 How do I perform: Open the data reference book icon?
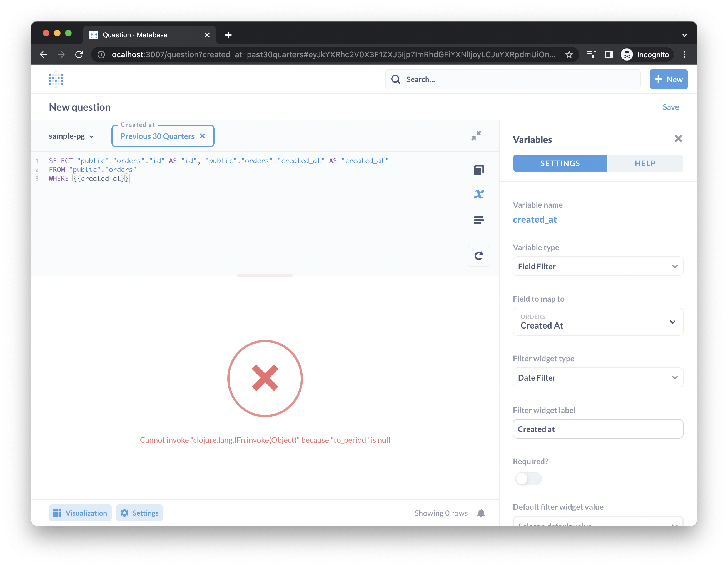479,170
